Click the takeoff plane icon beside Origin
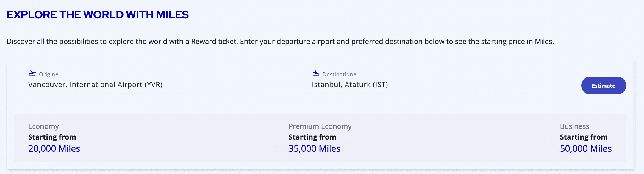This screenshot has width=644, height=174. click(x=32, y=73)
